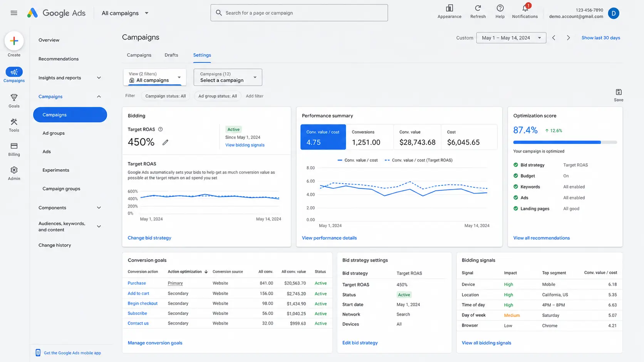Go to the next date range arrow
Image resolution: width=644 pixels, height=362 pixels.
point(568,38)
